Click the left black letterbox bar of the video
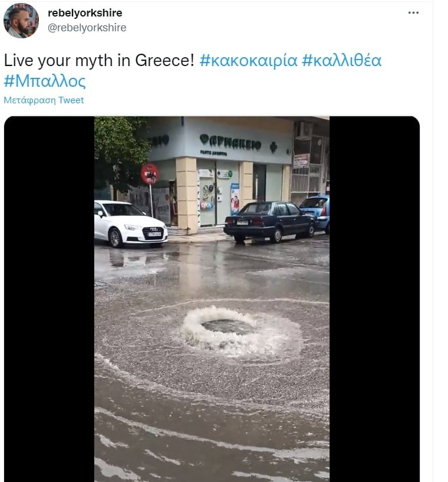 (x=49, y=299)
